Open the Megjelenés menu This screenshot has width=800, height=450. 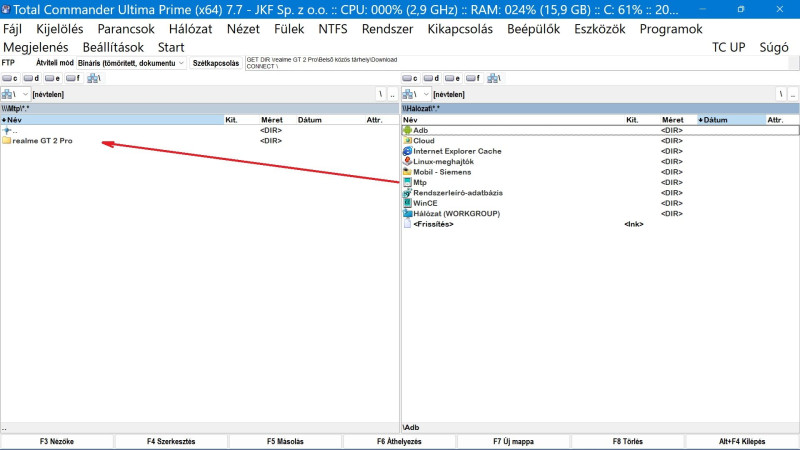pyautogui.click(x=36, y=47)
